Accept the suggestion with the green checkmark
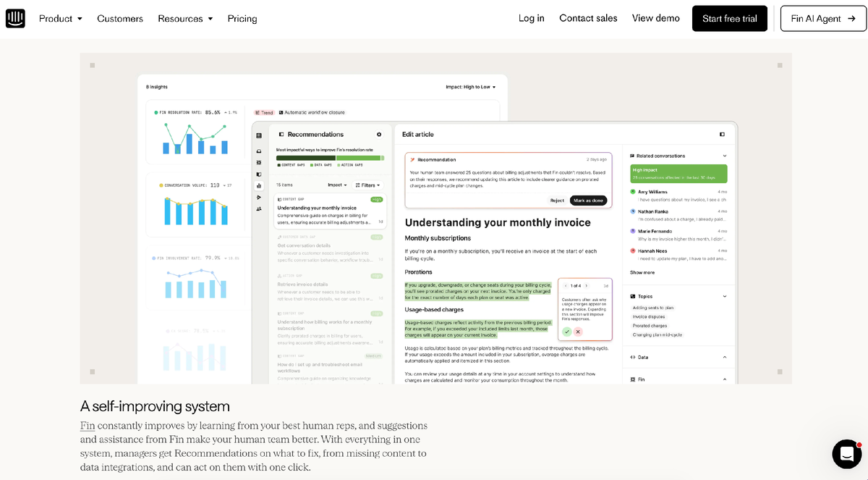Image resolution: width=868 pixels, height=480 pixels. 567,332
